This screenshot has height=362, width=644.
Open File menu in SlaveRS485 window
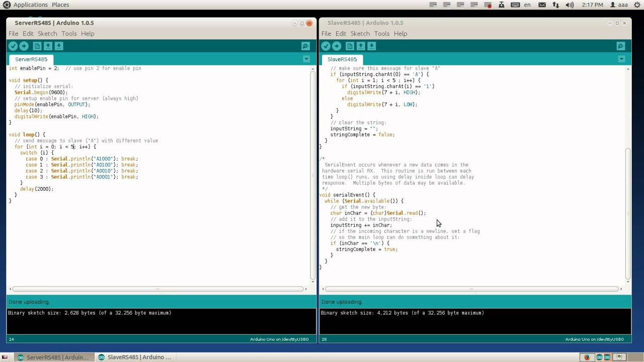pyautogui.click(x=327, y=34)
